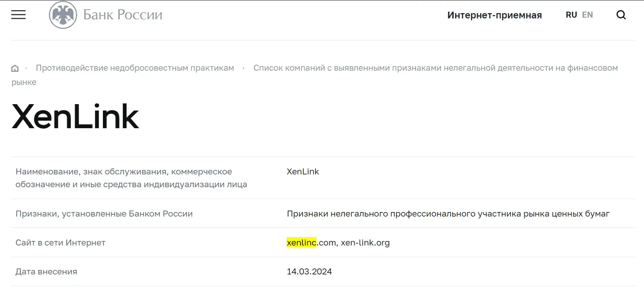Viewport: 644px width, 294px height.
Task: Click the Сайт в сети Интернет label
Action: pos(60,242)
